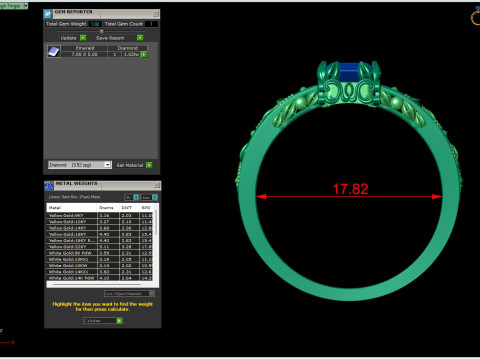Select the Yellow Gold 14KY row
Screen dimensions: 480x360
click(100, 228)
